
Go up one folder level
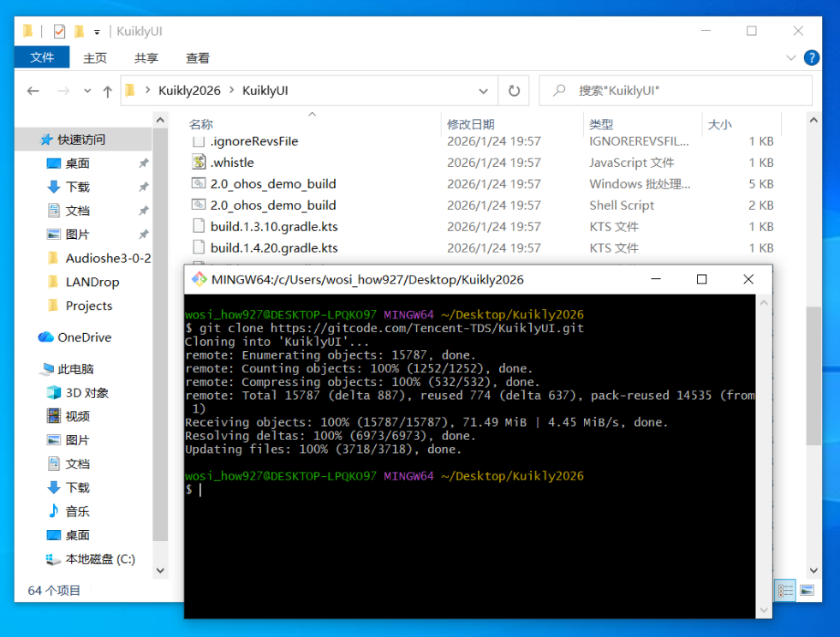[108, 92]
